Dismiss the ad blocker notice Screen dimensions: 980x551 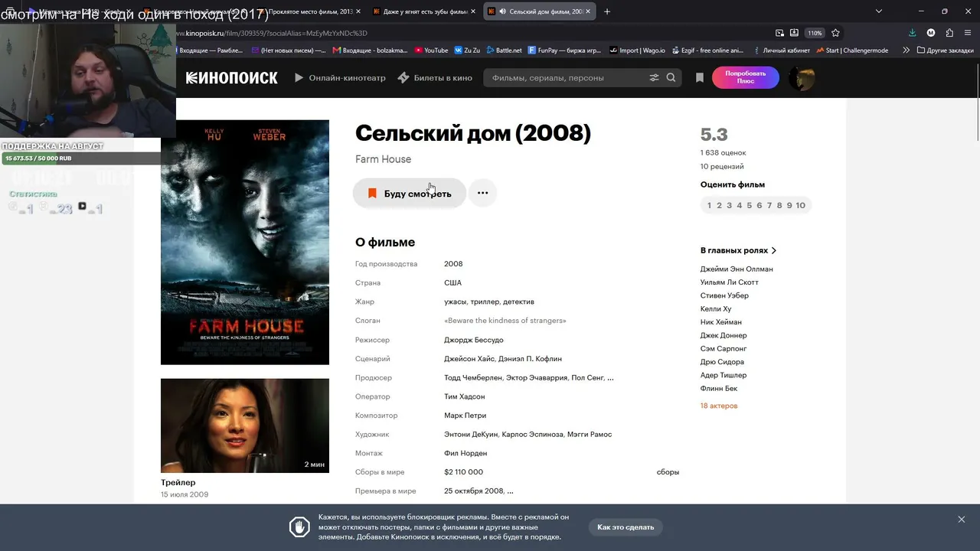click(x=962, y=520)
